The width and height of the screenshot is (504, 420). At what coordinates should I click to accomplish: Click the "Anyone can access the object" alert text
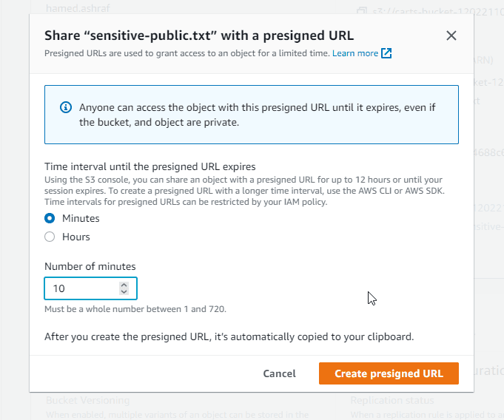257,107
